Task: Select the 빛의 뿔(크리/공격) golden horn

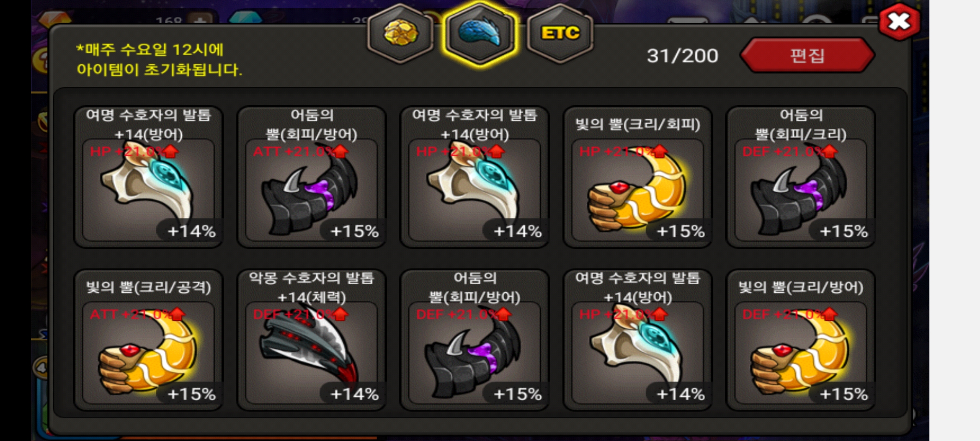Action: (148, 340)
